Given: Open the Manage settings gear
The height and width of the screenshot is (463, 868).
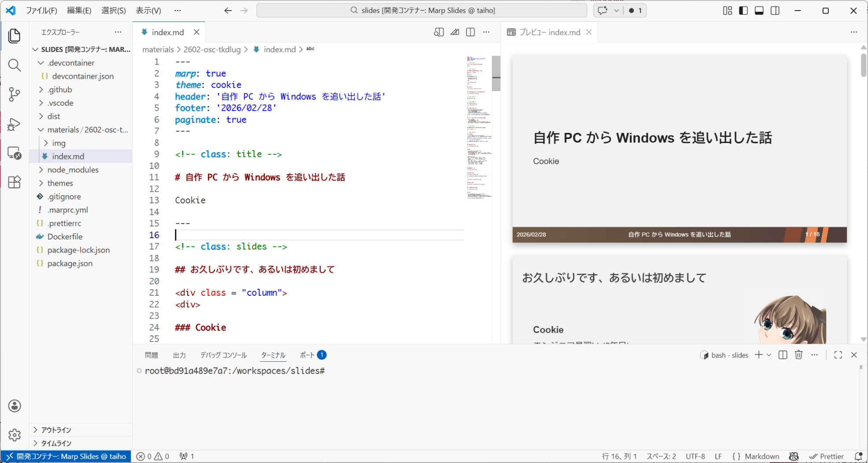Looking at the screenshot, I should tap(14, 435).
